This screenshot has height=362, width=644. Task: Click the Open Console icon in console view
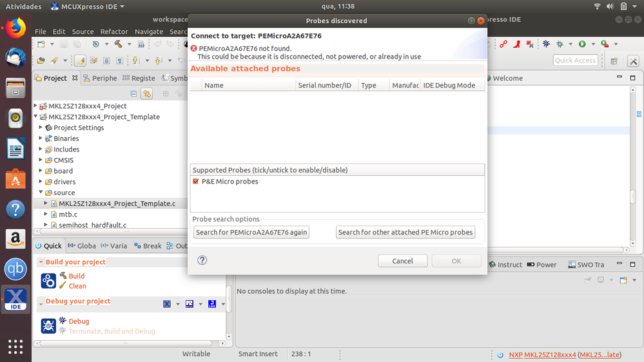[x=623, y=280]
